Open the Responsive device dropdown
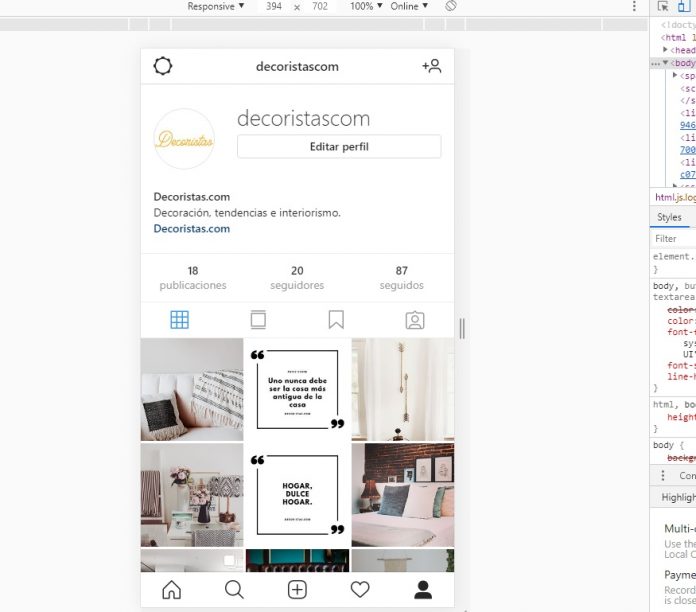696x612 pixels. point(215,6)
